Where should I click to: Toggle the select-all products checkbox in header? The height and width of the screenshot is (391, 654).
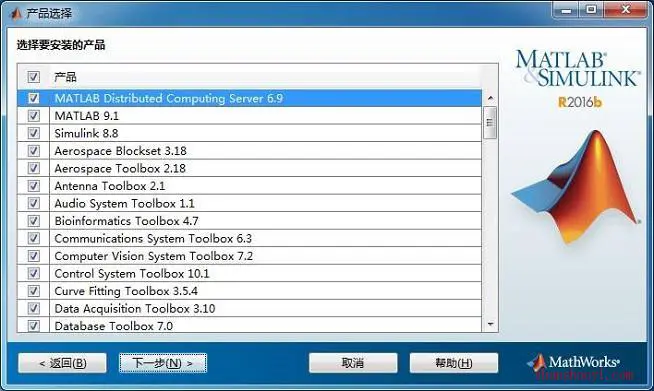(x=34, y=77)
